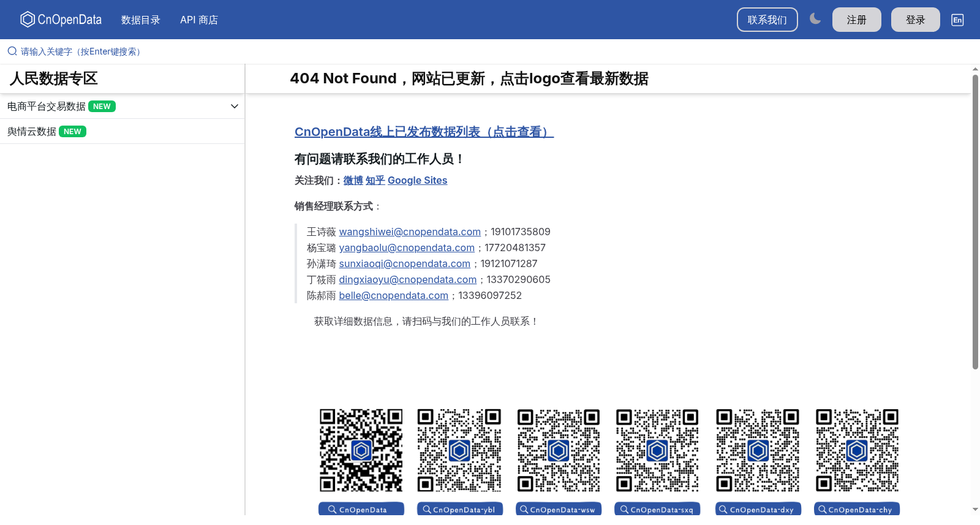Screen dimensions: 980x525
Task: Click phone number 17720481357
Action: [515, 247]
